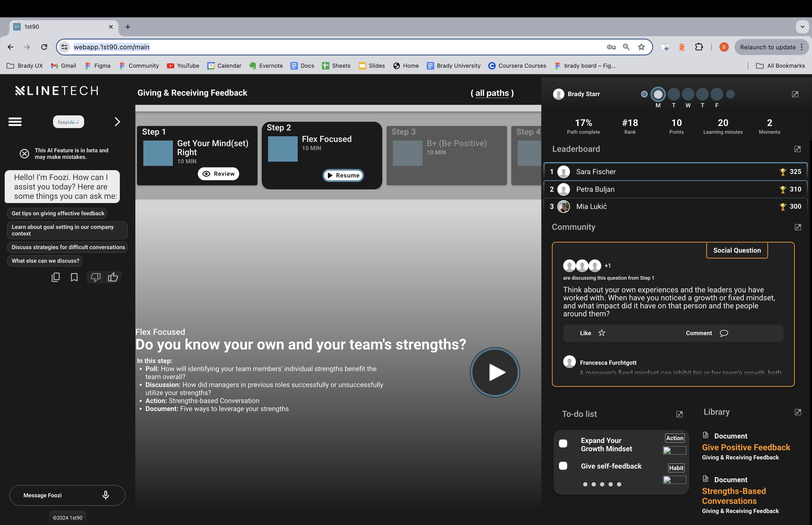
Task: Select 'Get tips on giving effective feedback' suggestion
Action: coord(57,213)
